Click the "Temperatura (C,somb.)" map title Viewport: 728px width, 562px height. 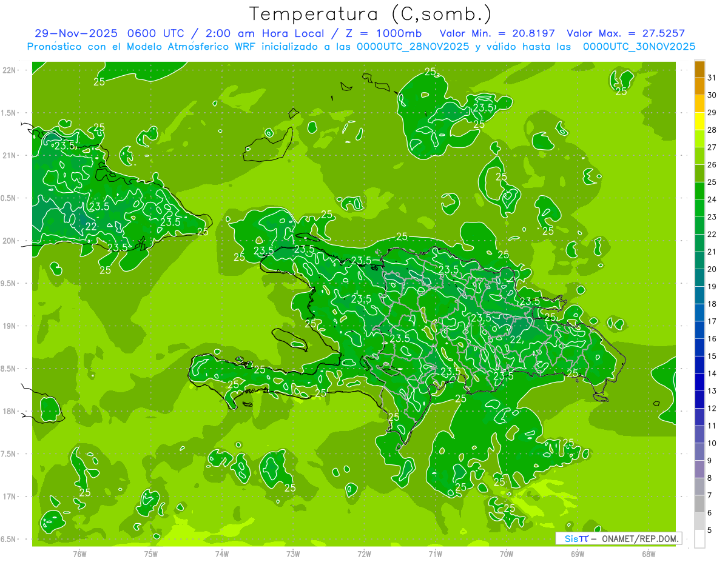point(371,14)
